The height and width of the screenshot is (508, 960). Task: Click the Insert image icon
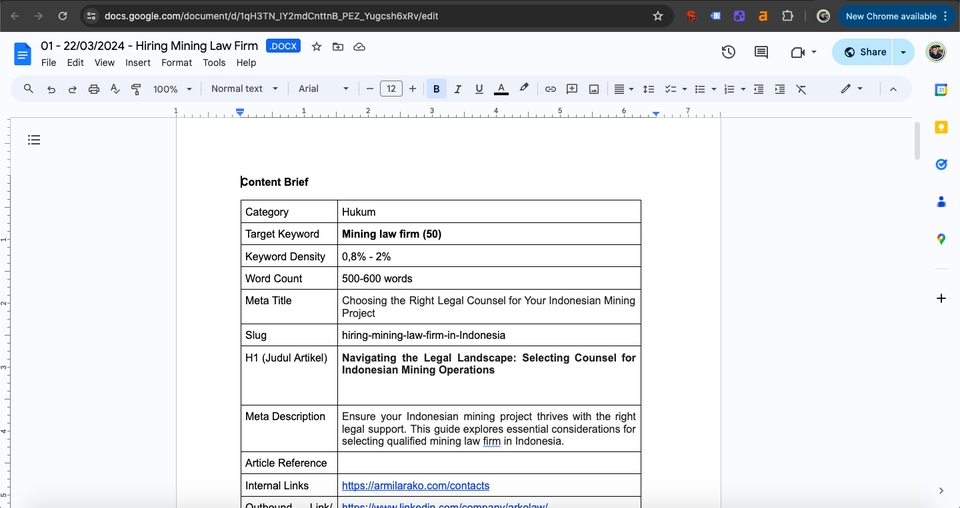[594, 89]
